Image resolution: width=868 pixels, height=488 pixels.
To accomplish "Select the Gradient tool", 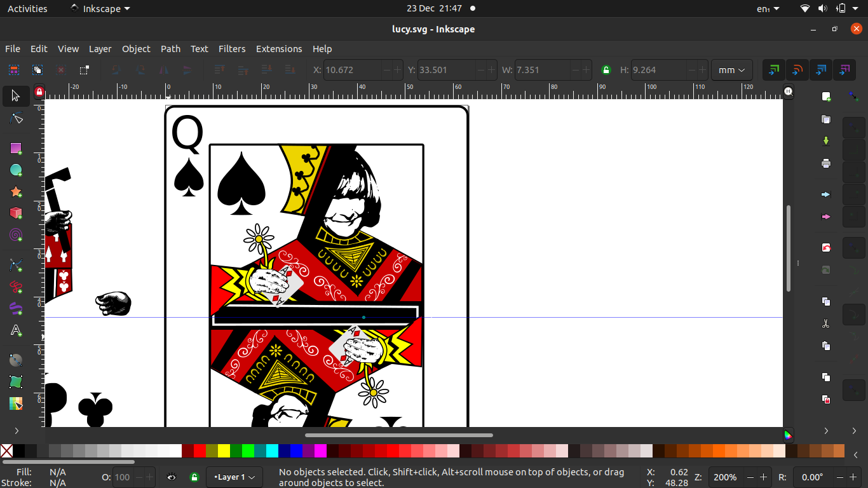I will pos(16,360).
